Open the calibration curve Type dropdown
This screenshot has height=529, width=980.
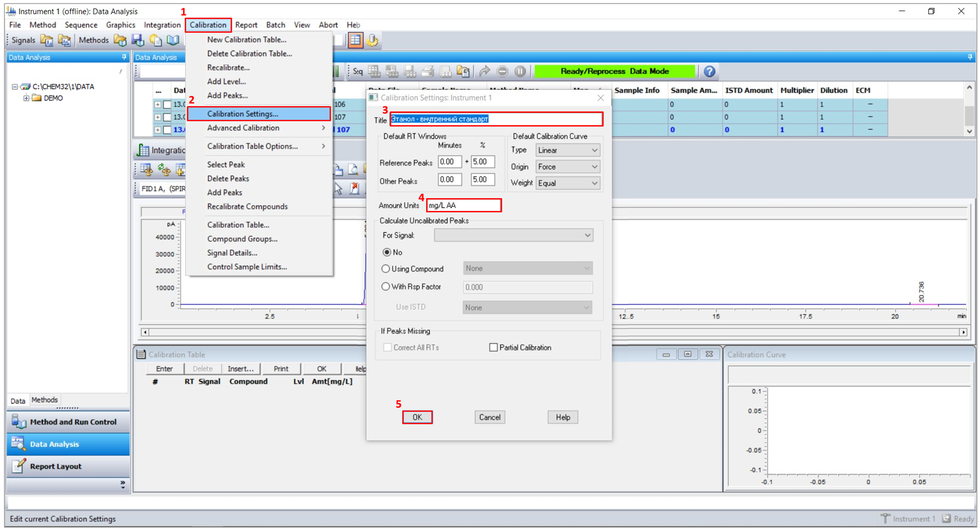pyautogui.click(x=567, y=150)
